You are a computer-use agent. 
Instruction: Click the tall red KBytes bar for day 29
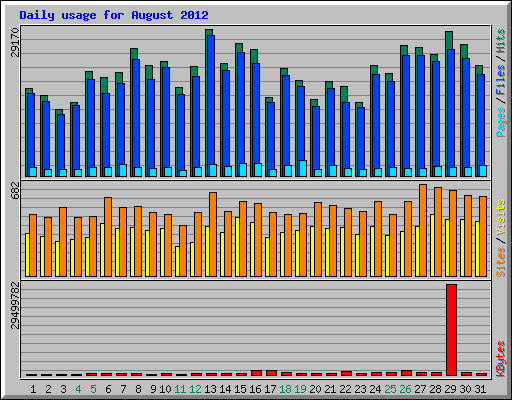(x=451, y=330)
